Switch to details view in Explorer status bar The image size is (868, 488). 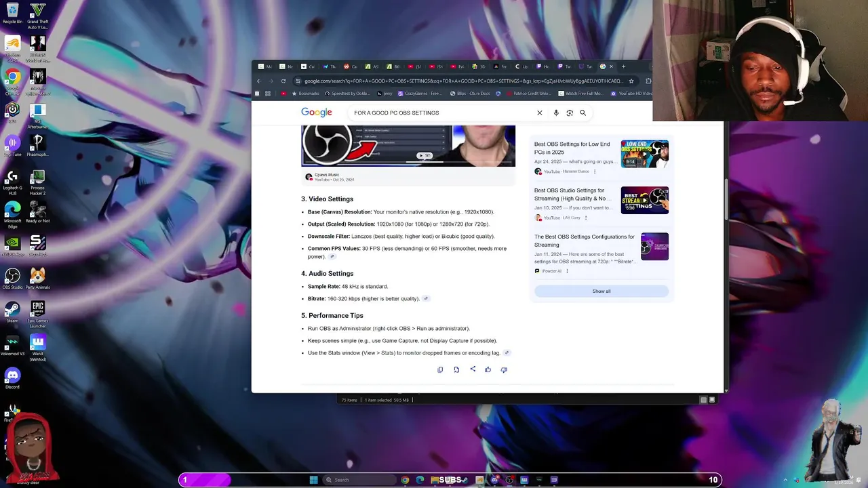pos(703,400)
